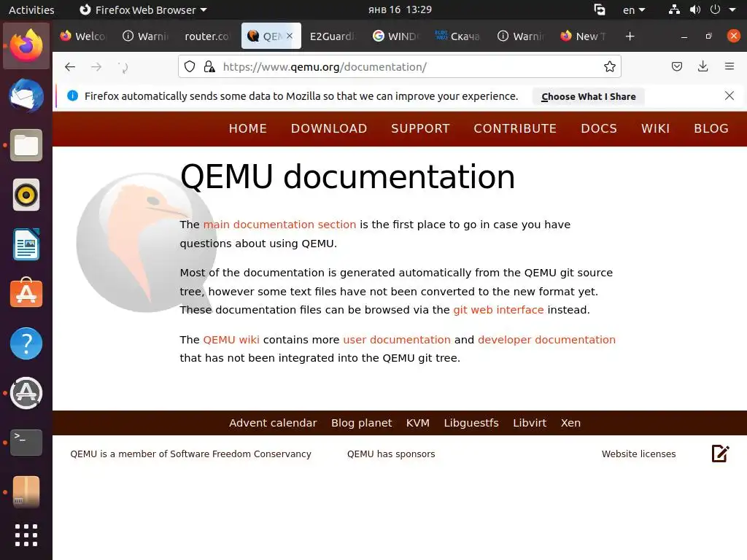The width and height of the screenshot is (747, 560).
Task: Show Applications grid button
Action: point(26,535)
